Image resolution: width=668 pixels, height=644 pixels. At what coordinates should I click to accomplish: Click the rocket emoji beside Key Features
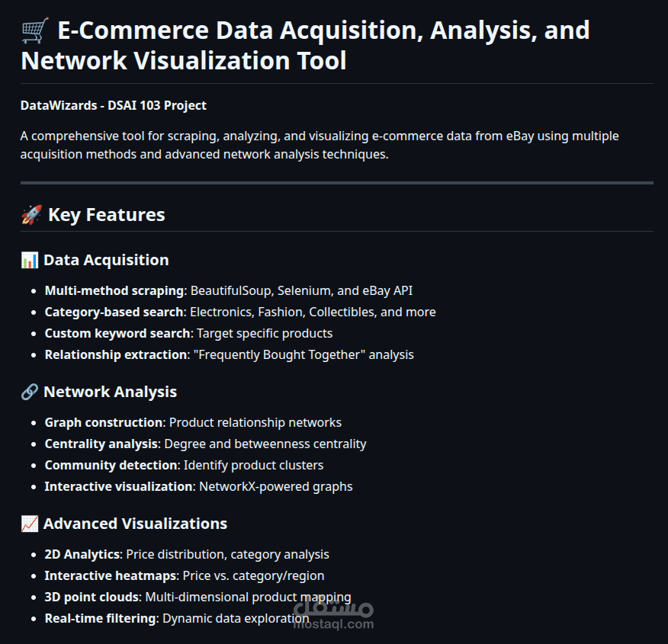(31, 214)
